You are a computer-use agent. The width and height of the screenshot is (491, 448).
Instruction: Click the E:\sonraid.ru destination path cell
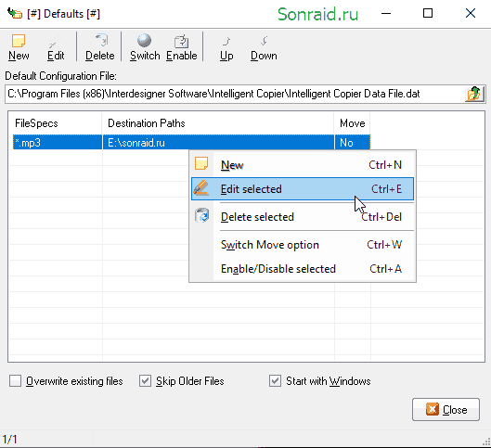point(218,143)
